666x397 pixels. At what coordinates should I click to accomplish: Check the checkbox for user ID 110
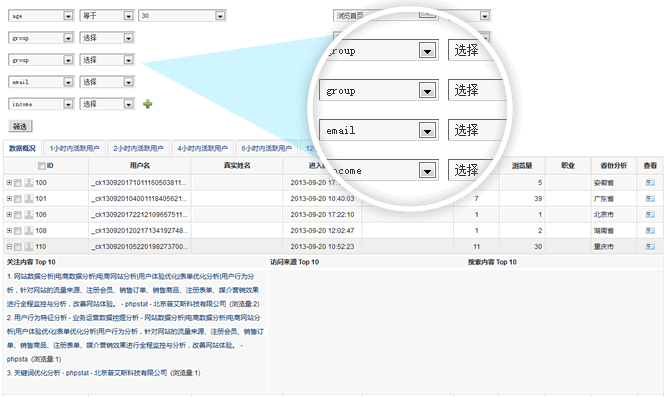[x=17, y=247]
